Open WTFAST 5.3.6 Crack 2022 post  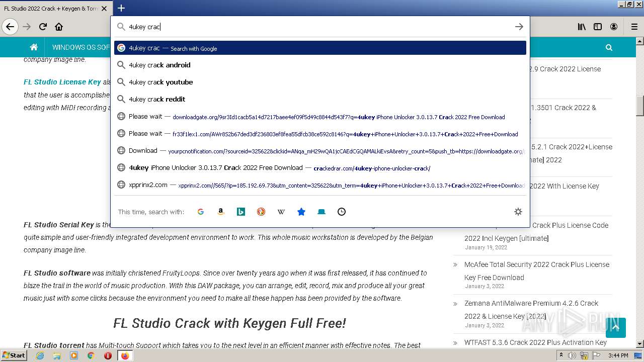536,342
